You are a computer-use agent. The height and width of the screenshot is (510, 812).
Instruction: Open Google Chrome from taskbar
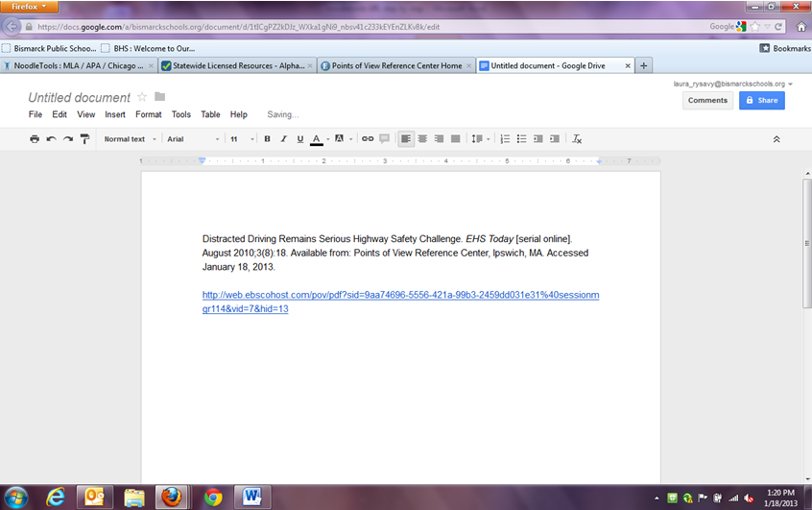coord(213,498)
